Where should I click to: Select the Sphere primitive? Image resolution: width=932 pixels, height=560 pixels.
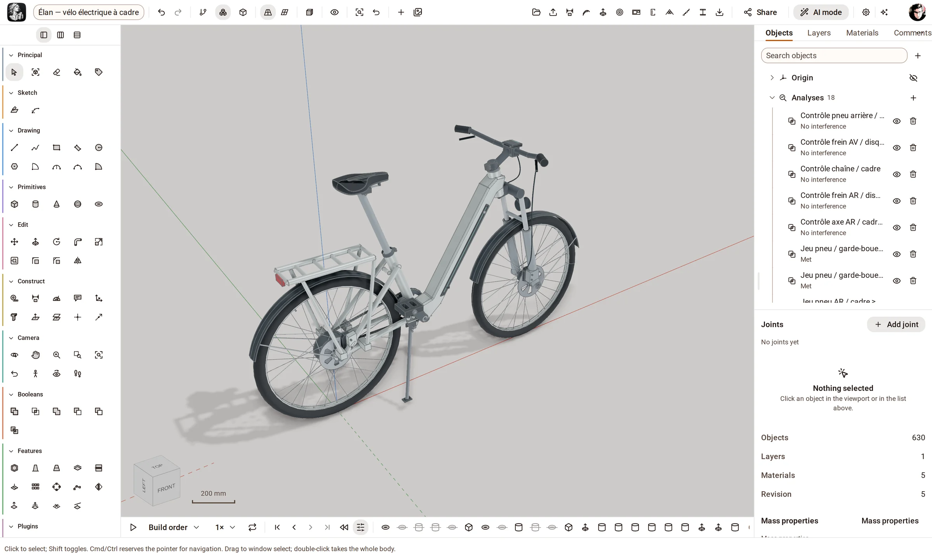pos(78,204)
